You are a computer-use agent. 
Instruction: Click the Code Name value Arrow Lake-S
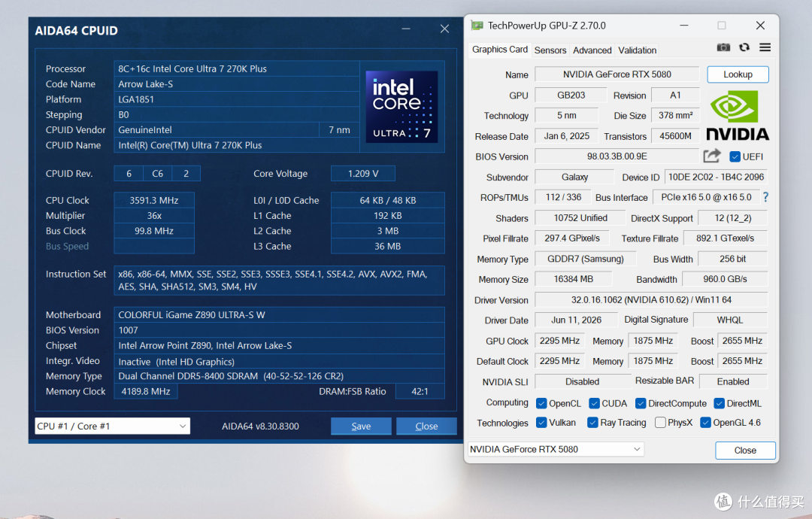pos(237,84)
